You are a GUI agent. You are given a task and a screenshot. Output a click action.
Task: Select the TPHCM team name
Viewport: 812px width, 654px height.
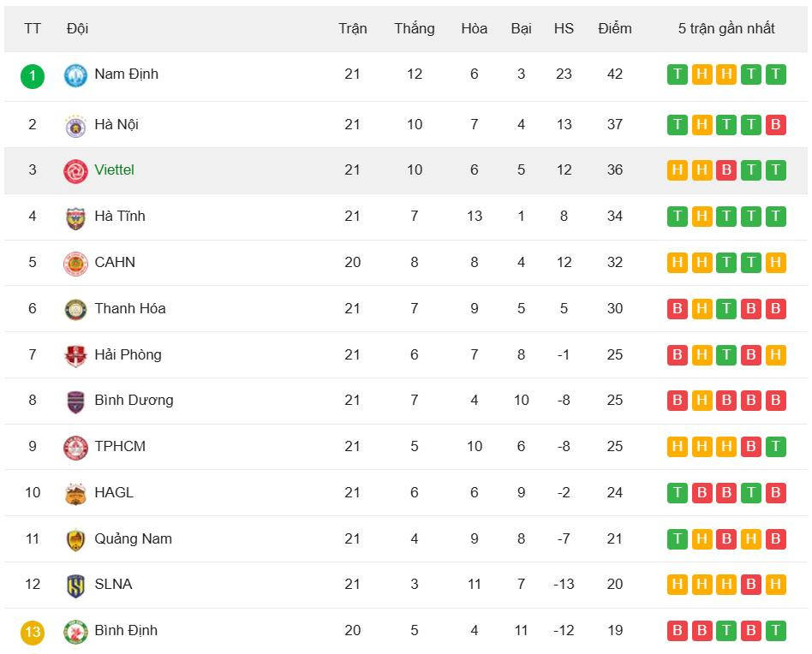[120, 447]
